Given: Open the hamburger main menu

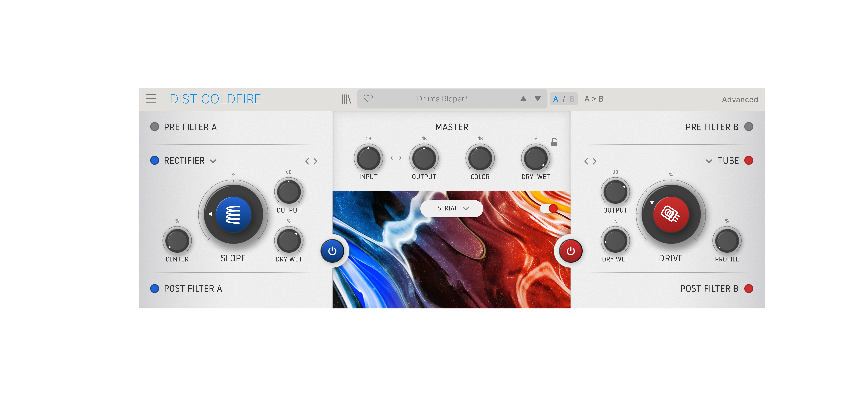Looking at the screenshot, I should point(151,99).
